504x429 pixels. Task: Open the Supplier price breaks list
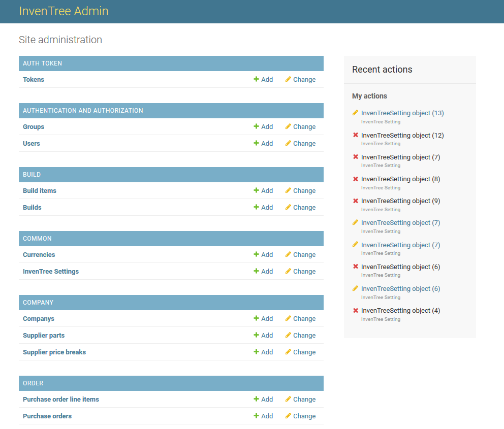[54, 352]
